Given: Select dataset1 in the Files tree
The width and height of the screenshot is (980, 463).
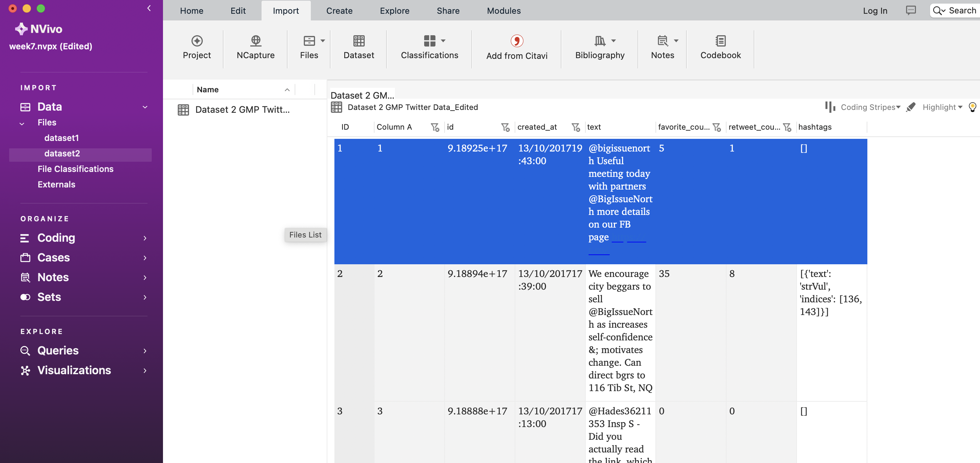Looking at the screenshot, I should coord(62,138).
